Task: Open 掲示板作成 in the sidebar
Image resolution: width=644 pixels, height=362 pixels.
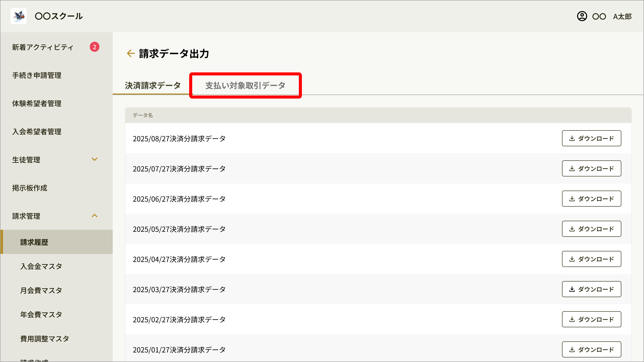Action: [x=30, y=188]
